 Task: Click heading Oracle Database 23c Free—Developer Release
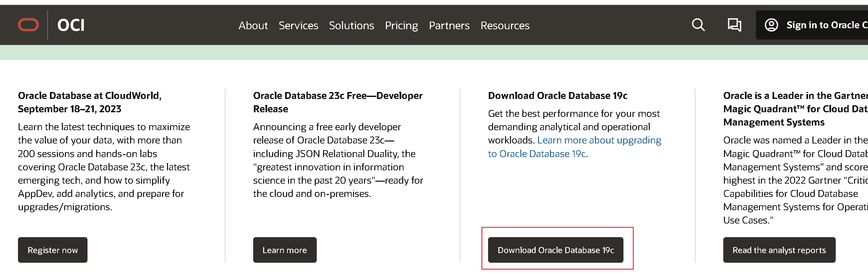[x=338, y=102]
